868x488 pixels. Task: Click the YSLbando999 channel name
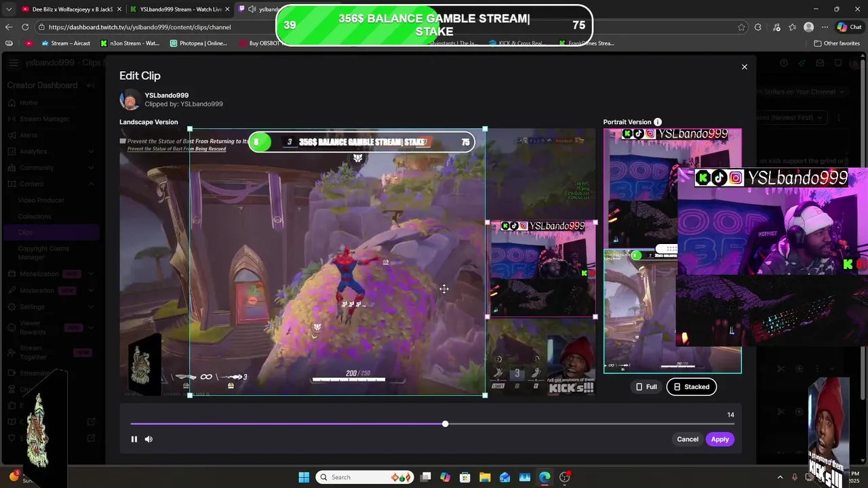(x=167, y=96)
